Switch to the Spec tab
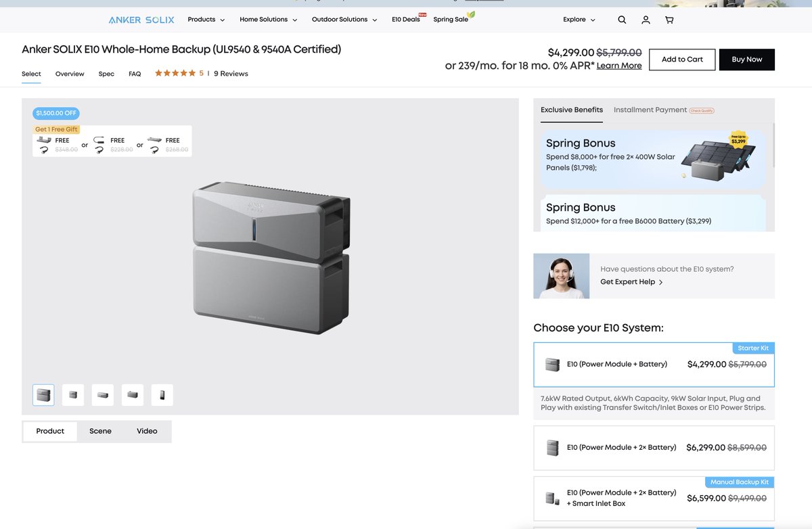 pos(106,74)
